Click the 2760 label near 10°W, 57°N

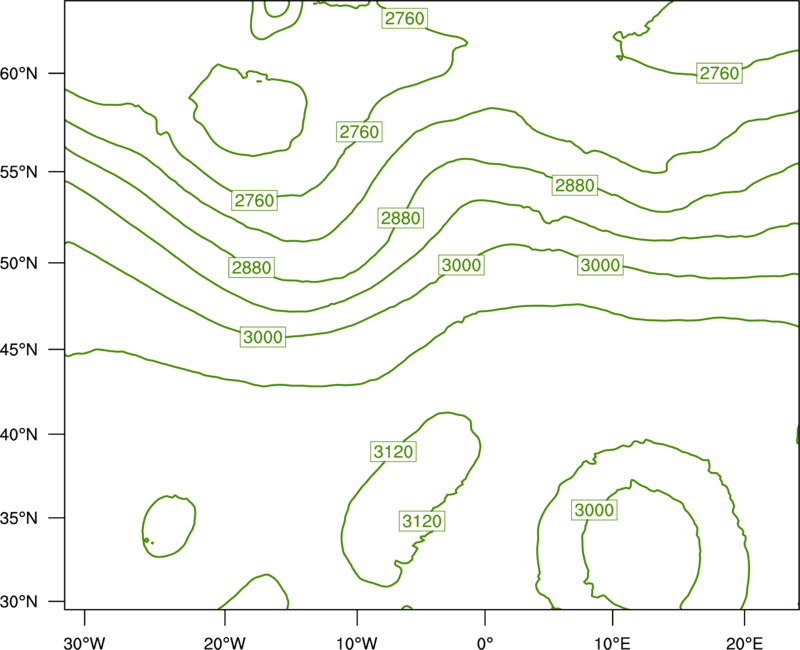[360, 132]
